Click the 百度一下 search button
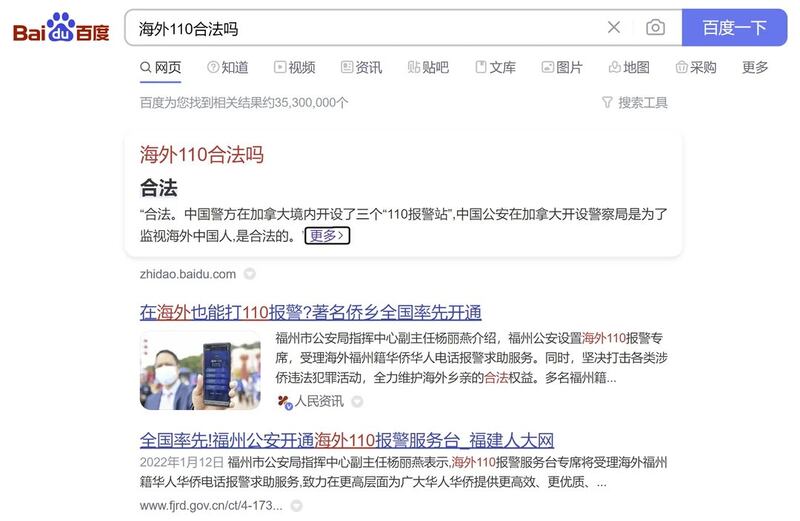Image resolution: width=800 pixels, height=521 pixels. [x=734, y=28]
